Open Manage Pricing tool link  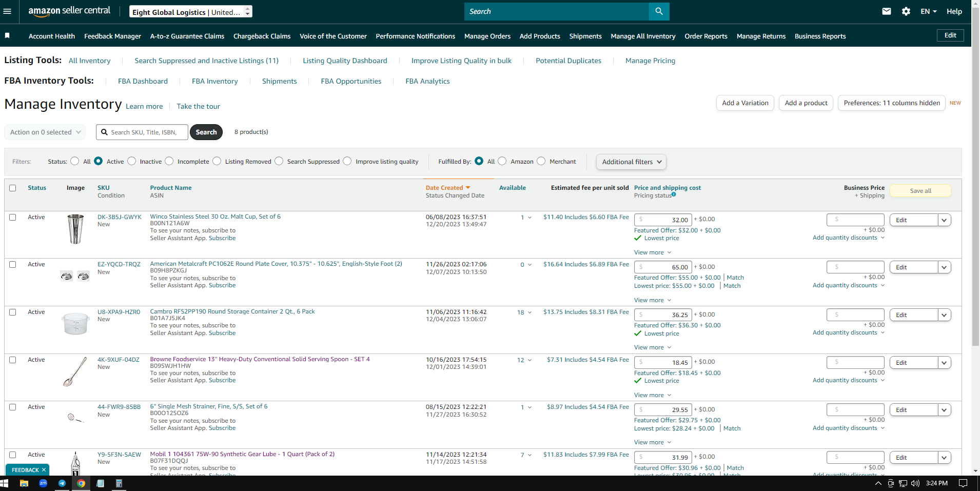click(x=650, y=61)
